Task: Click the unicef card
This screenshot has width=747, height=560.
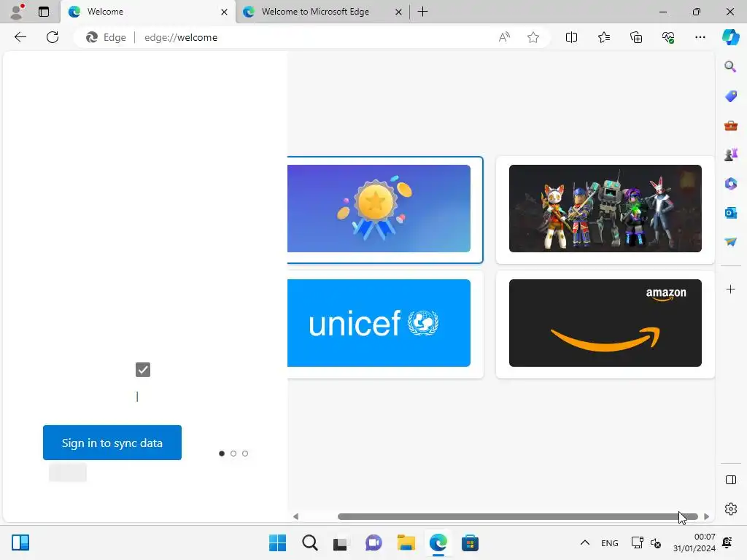Action: (385, 324)
